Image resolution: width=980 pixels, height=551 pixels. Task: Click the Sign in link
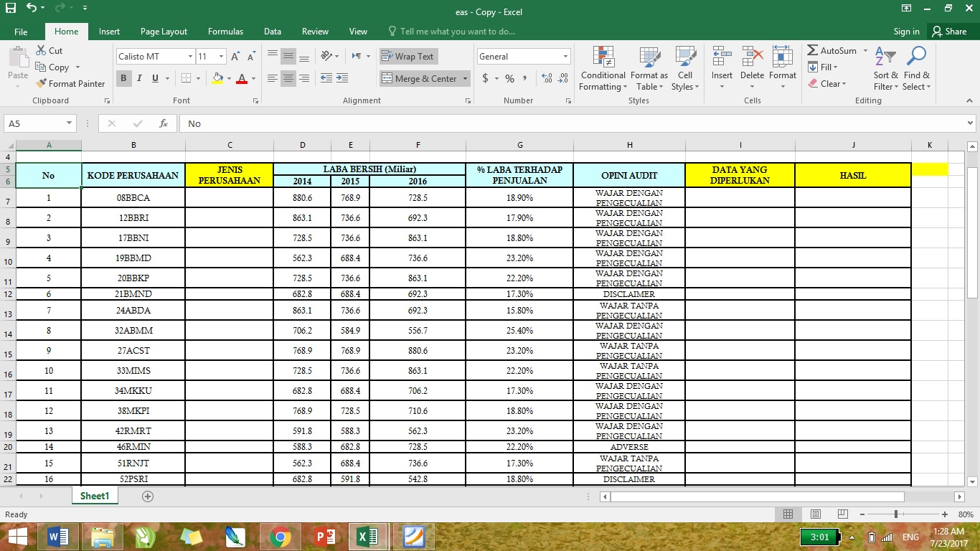(x=905, y=32)
